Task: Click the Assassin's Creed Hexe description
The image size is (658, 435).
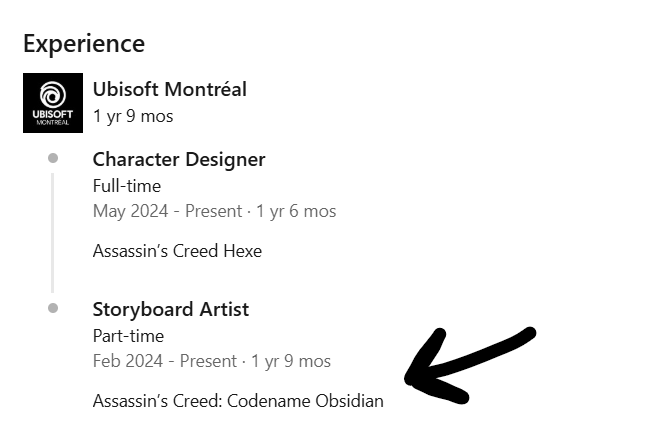Action: point(177,251)
